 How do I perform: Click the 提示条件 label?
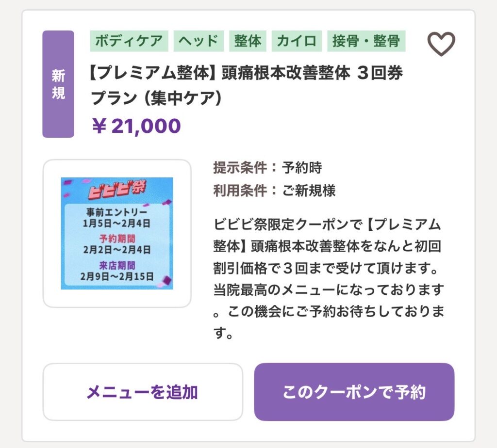point(240,168)
